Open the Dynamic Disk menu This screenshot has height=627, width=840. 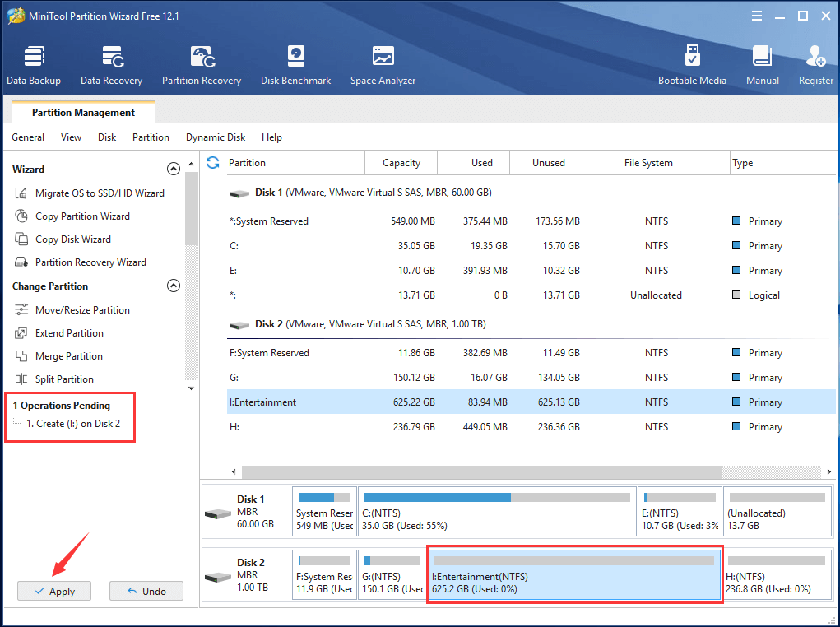point(216,137)
